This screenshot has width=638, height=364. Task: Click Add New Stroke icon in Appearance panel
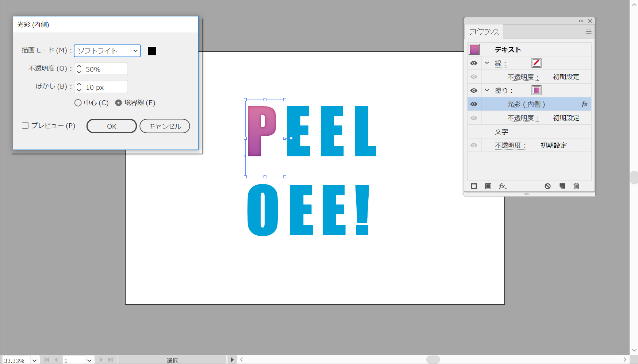[474, 186]
